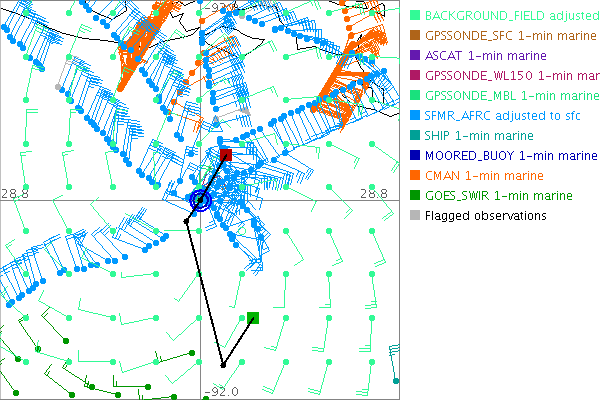Viewport: 600px width, 400px height.
Task: Click the -92.0 longitude label at bottom
Action: coord(220,392)
